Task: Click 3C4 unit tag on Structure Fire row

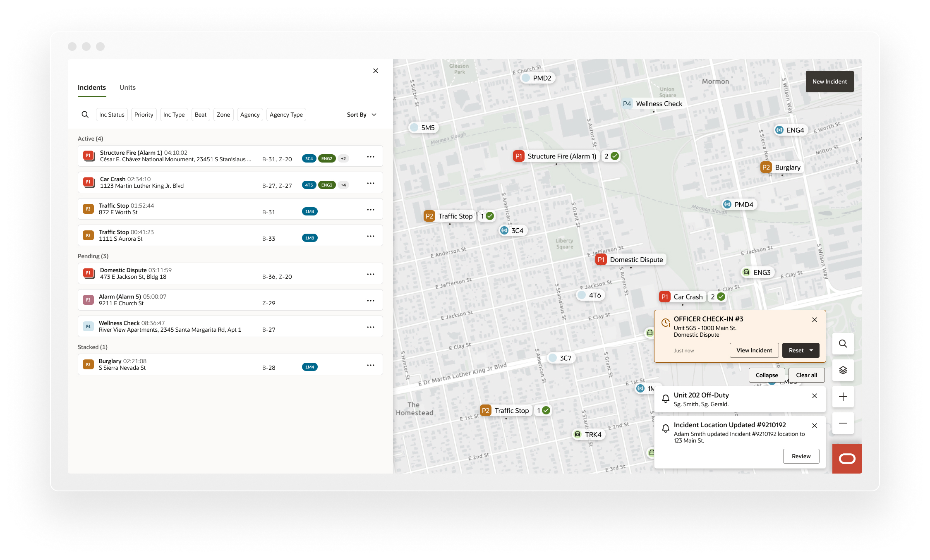Action: tap(309, 158)
